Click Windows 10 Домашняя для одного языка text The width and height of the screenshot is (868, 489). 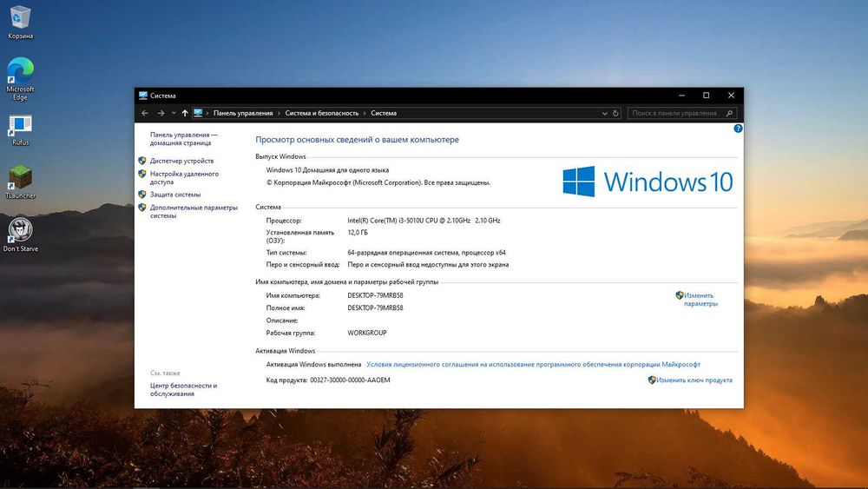coord(327,170)
